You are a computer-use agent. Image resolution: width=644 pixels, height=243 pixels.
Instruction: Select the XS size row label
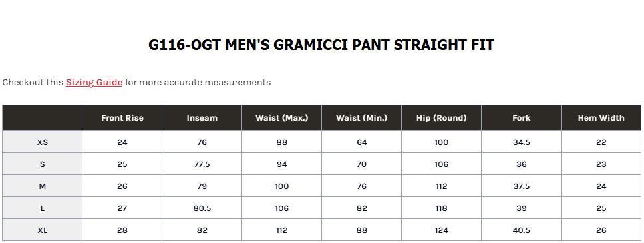[43, 142]
